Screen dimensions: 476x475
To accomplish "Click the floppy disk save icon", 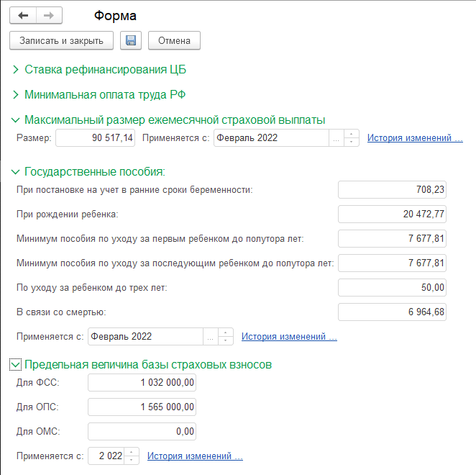I will (131, 40).
